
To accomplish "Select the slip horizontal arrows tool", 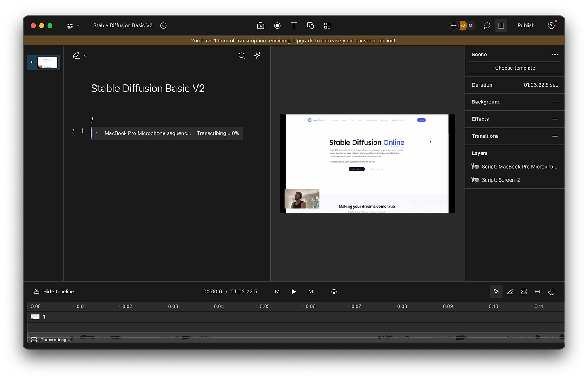I will tap(538, 292).
